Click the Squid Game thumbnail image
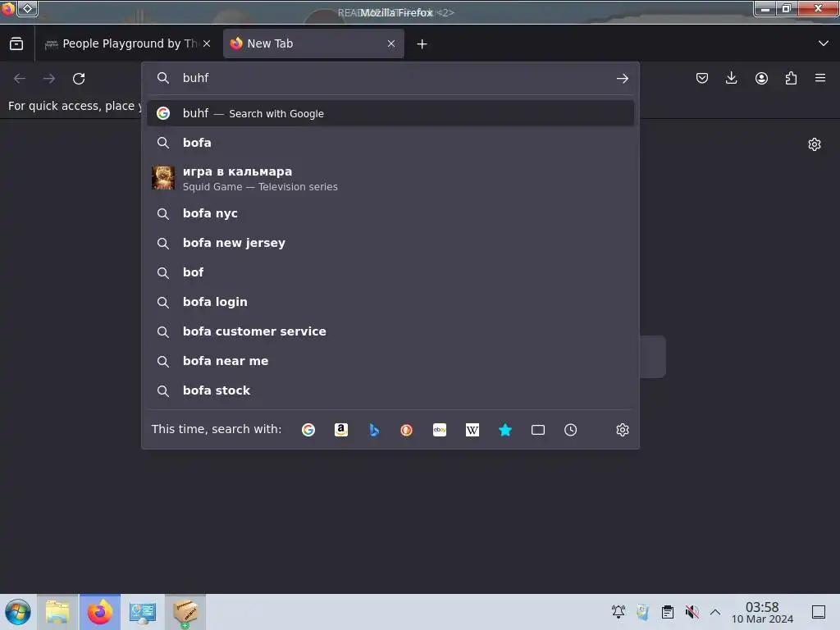Image resolution: width=840 pixels, height=630 pixels. [163, 178]
